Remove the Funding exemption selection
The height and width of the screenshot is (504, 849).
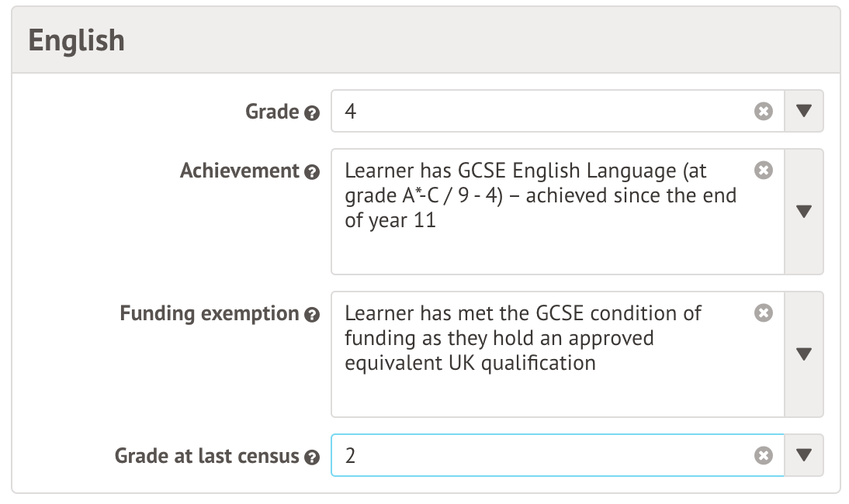[x=764, y=313]
